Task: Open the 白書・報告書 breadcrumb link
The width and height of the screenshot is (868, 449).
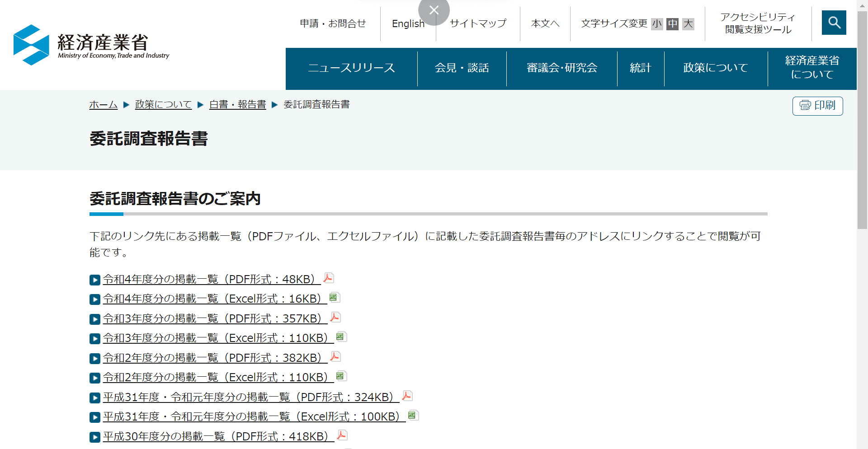Action: tap(237, 104)
